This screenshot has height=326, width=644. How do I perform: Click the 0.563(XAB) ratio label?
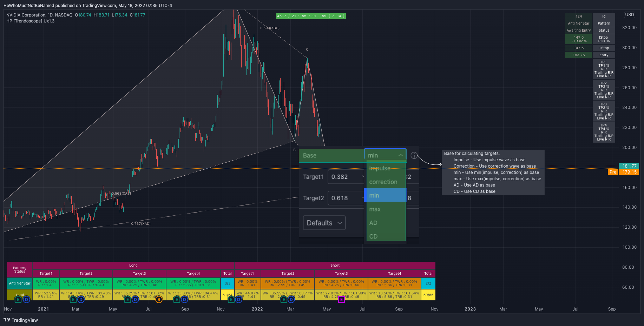click(121, 194)
